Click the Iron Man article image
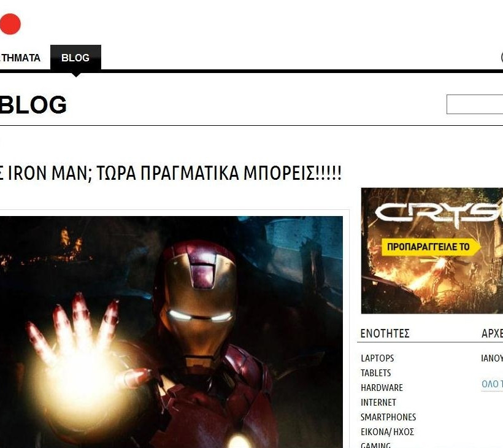 click(x=171, y=332)
